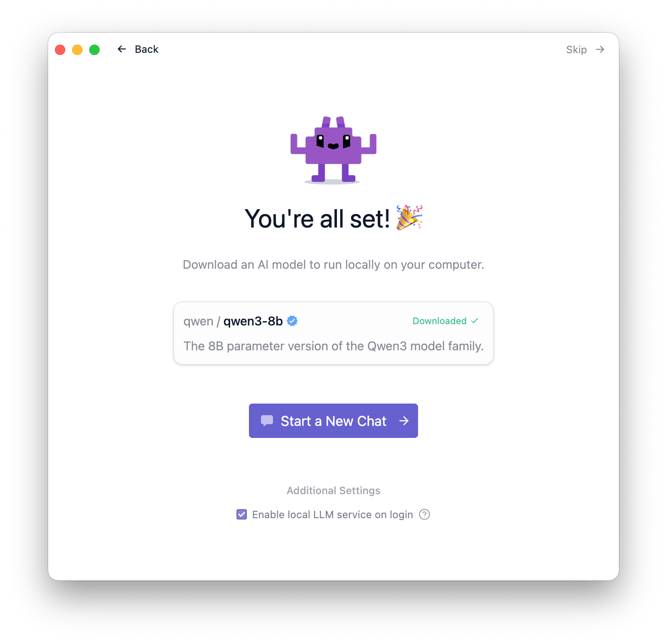Click the back arrow icon
Image resolution: width=667 pixels, height=644 pixels.
coord(122,49)
